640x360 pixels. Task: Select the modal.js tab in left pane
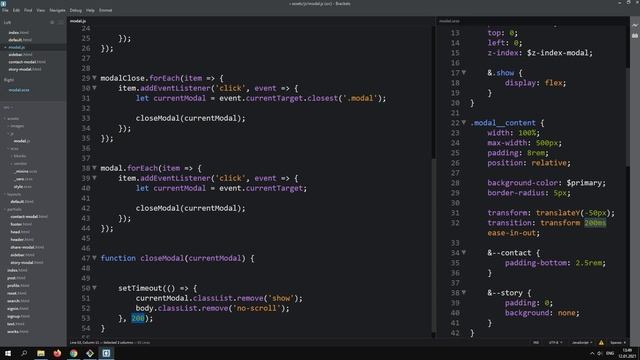[x=78, y=21]
